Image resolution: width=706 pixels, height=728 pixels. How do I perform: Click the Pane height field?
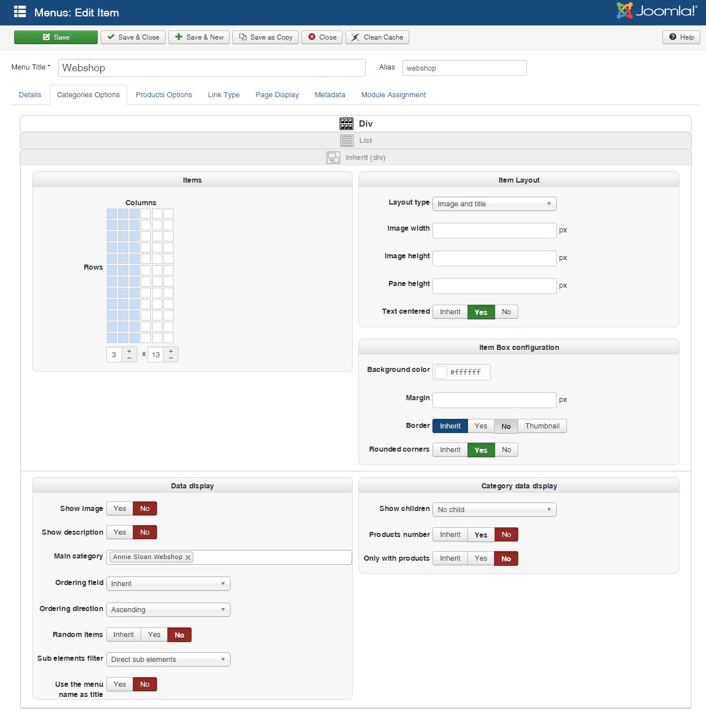pyautogui.click(x=495, y=286)
